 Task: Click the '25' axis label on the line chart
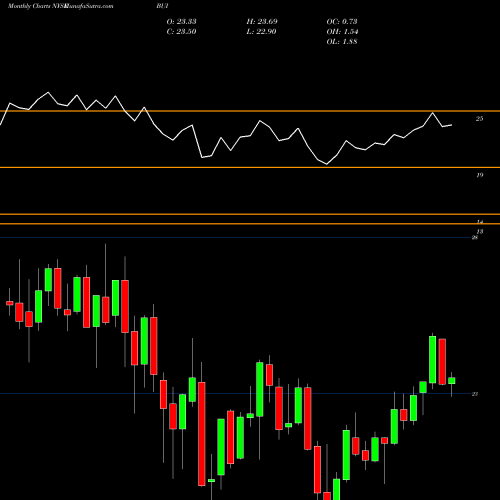pos(479,119)
